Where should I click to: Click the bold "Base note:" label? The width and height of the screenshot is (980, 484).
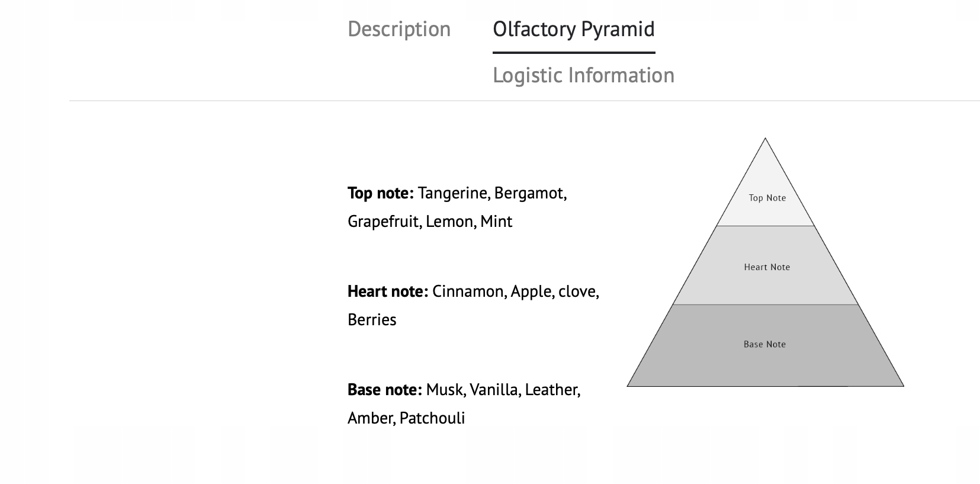click(384, 390)
